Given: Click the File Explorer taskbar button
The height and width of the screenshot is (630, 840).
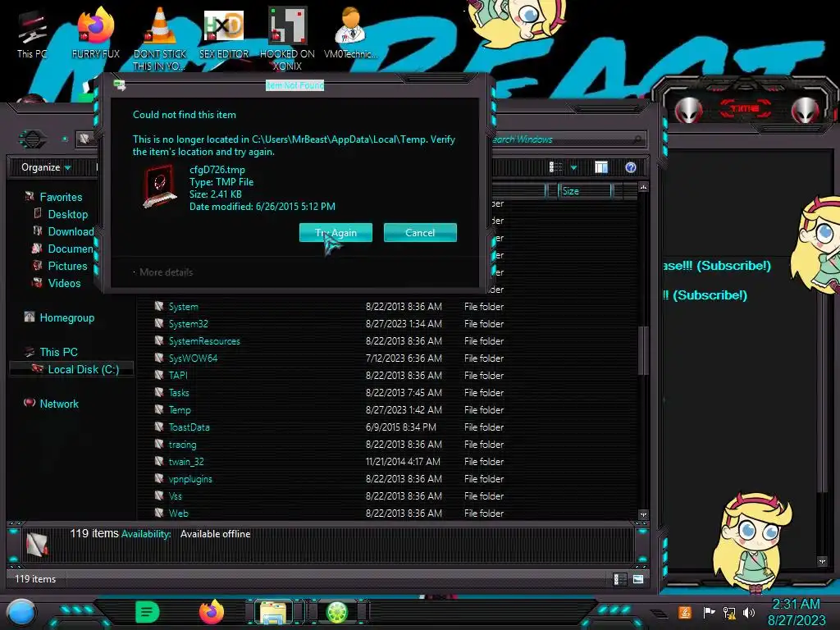Looking at the screenshot, I should click(274, 612).
